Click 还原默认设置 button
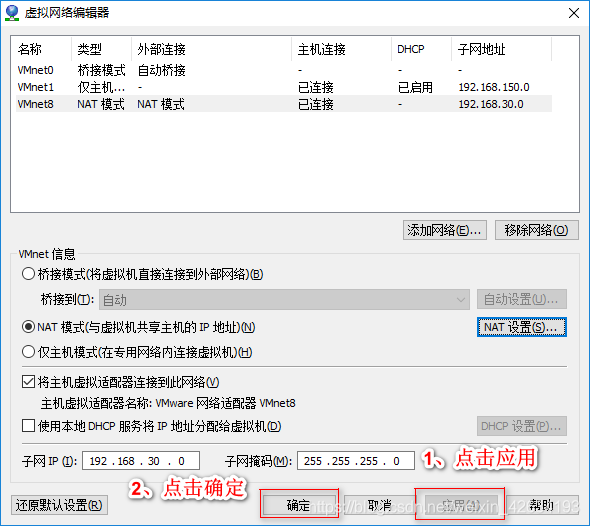590x526 pixels. 59,505
